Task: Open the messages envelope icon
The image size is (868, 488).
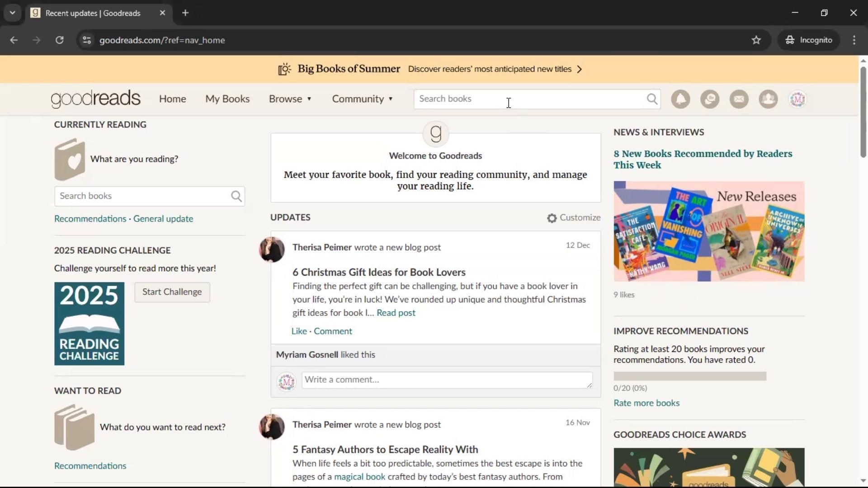Action: point(739,99)
